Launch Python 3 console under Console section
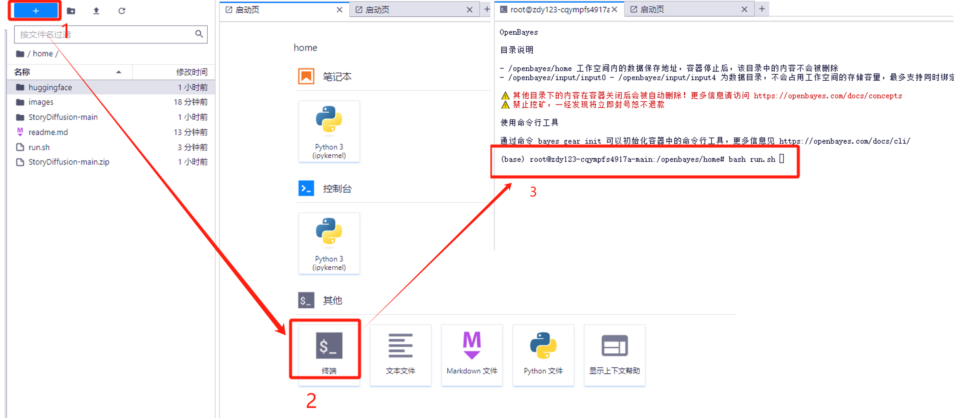Image resolution: width=980 pixels, height=418 pixels. (x=329, y=243)
